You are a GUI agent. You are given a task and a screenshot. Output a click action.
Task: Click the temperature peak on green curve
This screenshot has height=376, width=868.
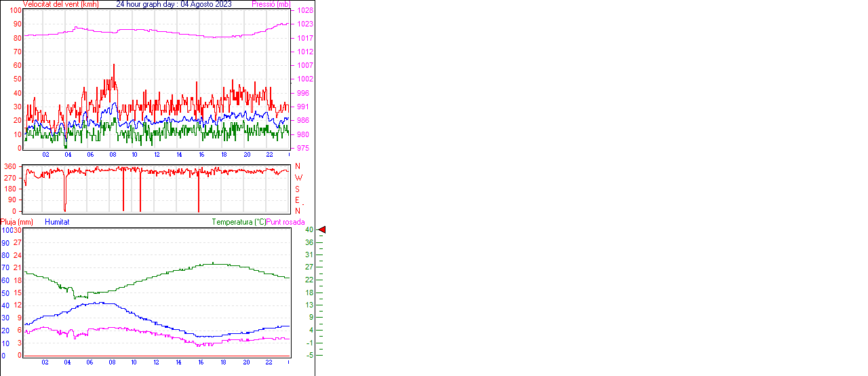click(213, 263)
